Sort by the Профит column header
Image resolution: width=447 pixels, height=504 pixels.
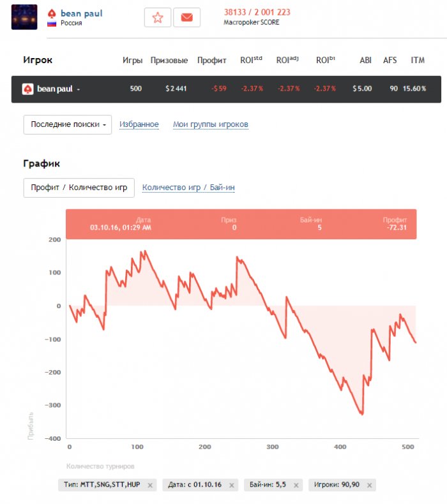tap(212, 61)
